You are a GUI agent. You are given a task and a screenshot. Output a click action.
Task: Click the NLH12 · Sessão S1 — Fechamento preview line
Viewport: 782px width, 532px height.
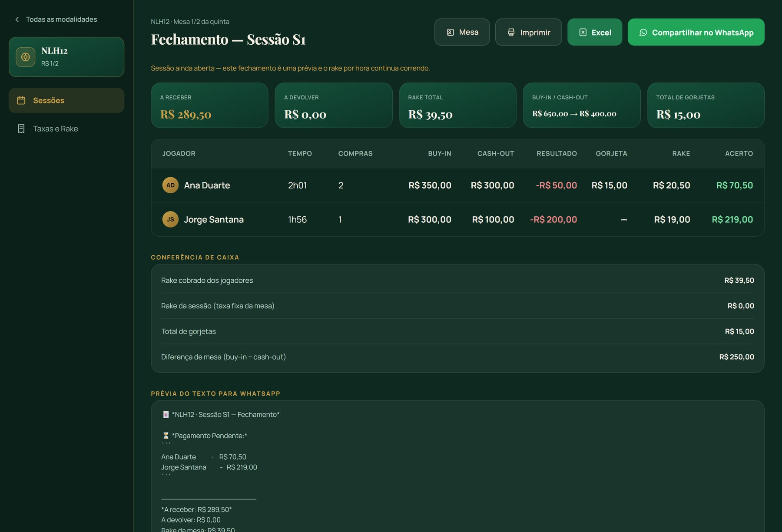tap(221, 415)
